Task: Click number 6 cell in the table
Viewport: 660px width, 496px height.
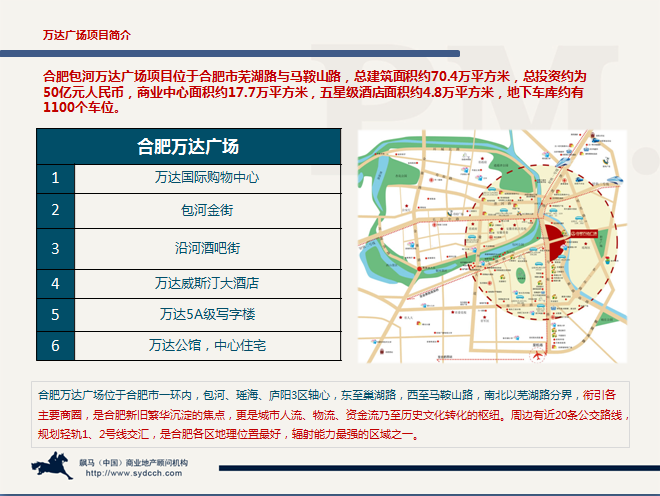Action: point(56,345)
